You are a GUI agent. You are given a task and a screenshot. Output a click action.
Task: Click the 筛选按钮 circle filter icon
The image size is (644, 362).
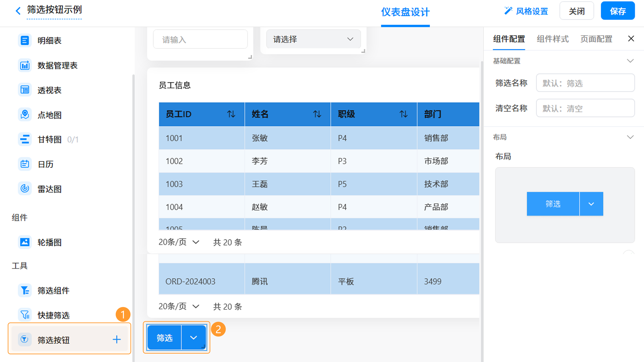point(25,340)
